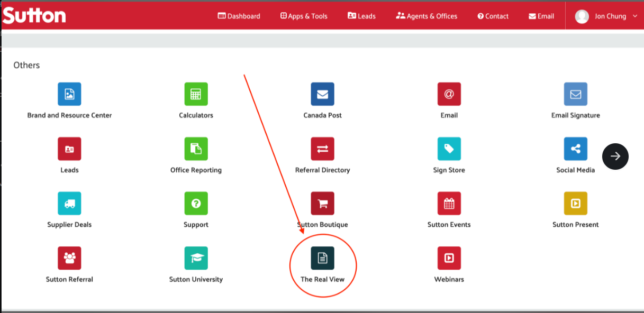
Task: Click the Sign Store text label
Action: pyautogui.click(x=449, y=170)
